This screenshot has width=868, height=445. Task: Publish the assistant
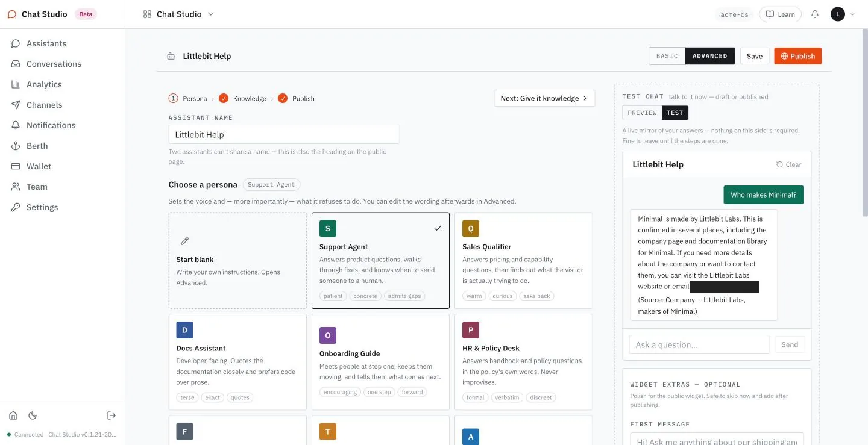tap(798, 56)
